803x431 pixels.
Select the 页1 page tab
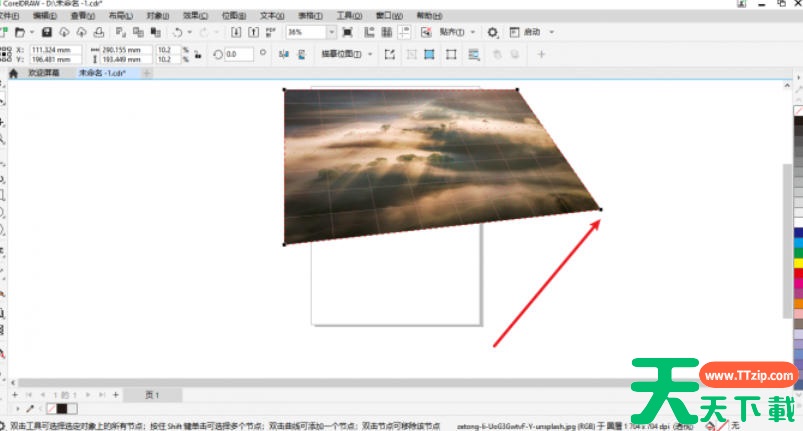(x=152, y=395)
